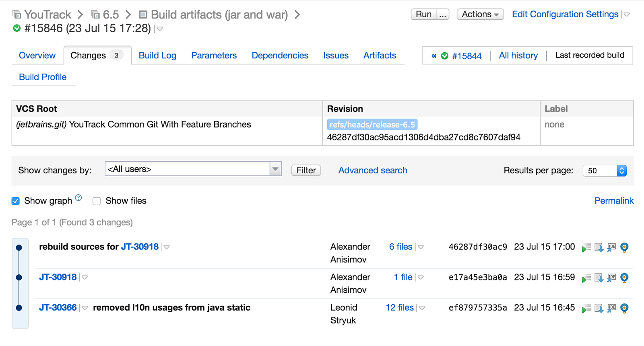Click download-patch icon for commit ef879757335a
This screenshot has height=346, width=644.
point(599,309)
